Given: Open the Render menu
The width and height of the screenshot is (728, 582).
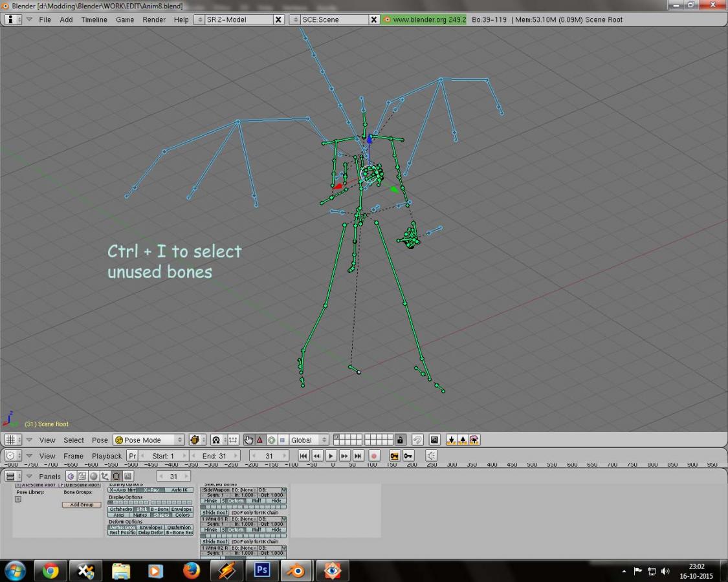Looking at the screenshot, I should pos(154,19).
